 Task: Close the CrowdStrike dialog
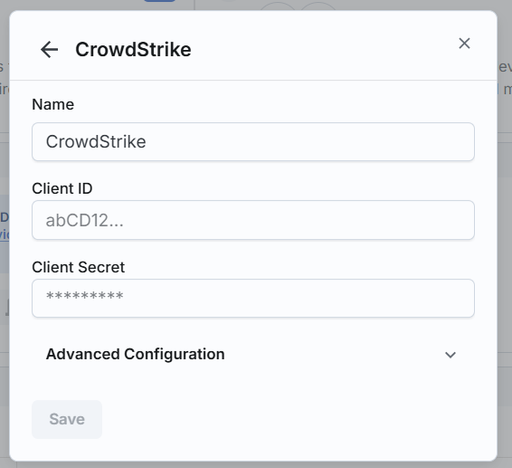click(464, 43)
